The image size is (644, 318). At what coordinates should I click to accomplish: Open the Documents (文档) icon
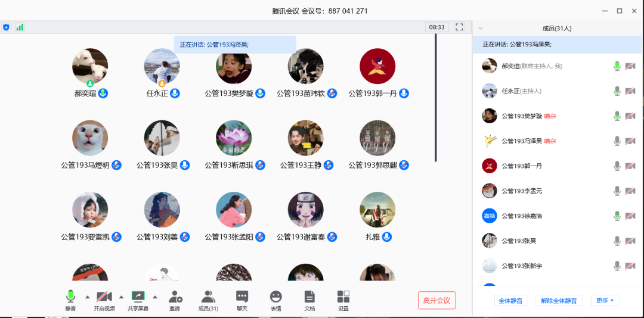pos(309,297)
